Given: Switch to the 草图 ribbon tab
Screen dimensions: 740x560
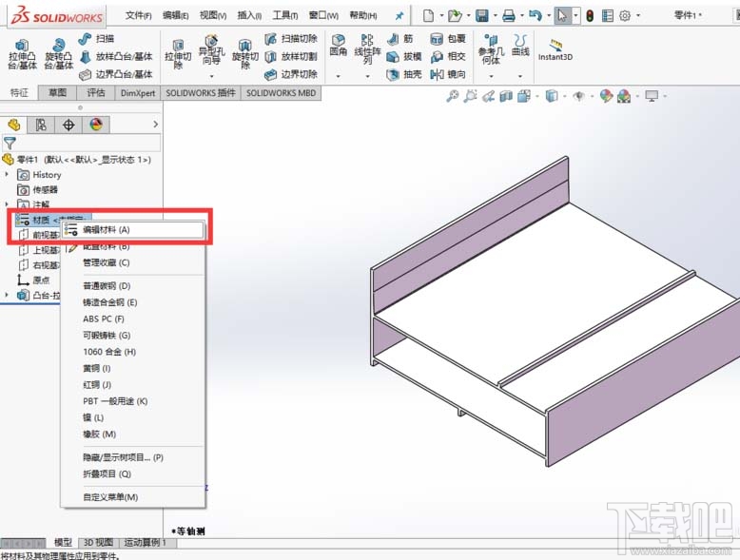Looking at the screenshot, I should coord(58,93).
